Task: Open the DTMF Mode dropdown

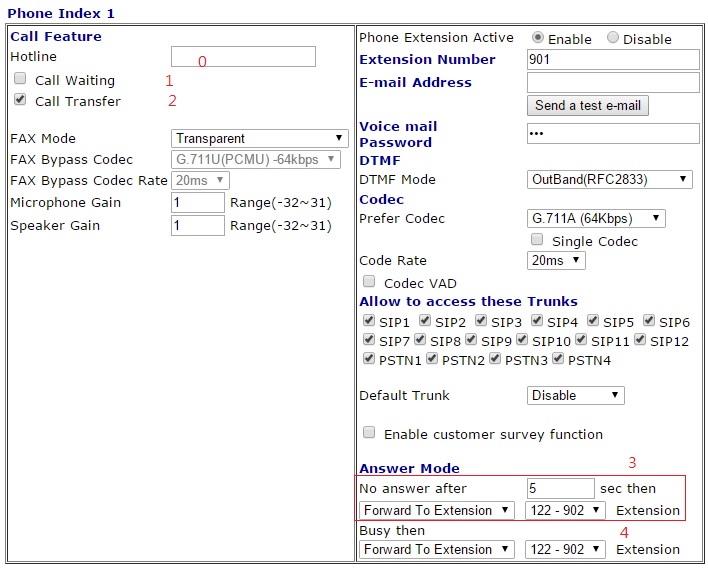Action: pyautogui.click(x=609, y=180)
